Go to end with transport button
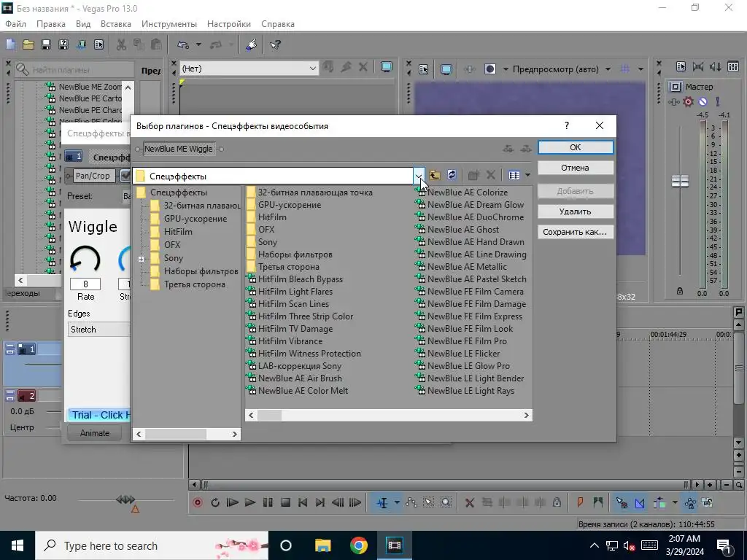 (x=320, y=502)
